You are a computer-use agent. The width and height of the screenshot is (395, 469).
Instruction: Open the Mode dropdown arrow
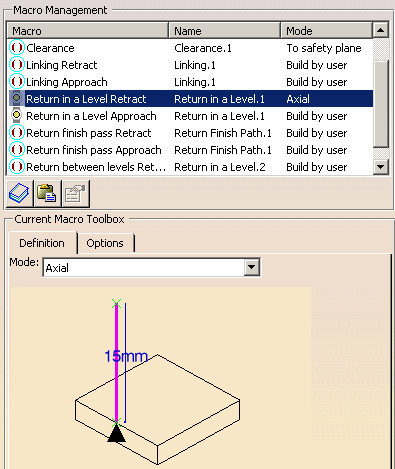pos(252,267)
